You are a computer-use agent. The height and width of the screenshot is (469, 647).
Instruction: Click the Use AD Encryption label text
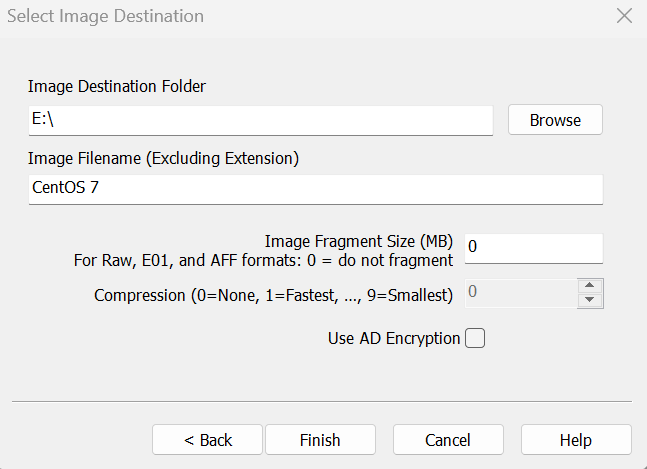pyautogui.click(x=394, y=338)
